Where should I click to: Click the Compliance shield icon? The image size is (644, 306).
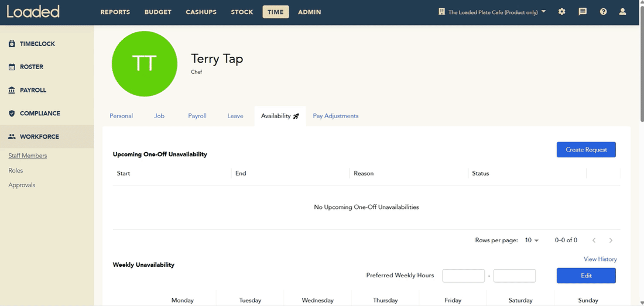12,113
